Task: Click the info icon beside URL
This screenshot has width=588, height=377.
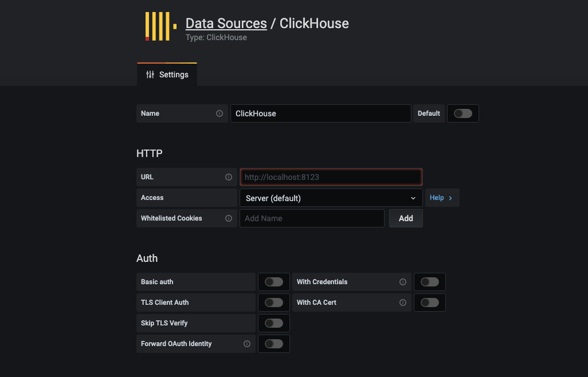Action: (229, 177)
